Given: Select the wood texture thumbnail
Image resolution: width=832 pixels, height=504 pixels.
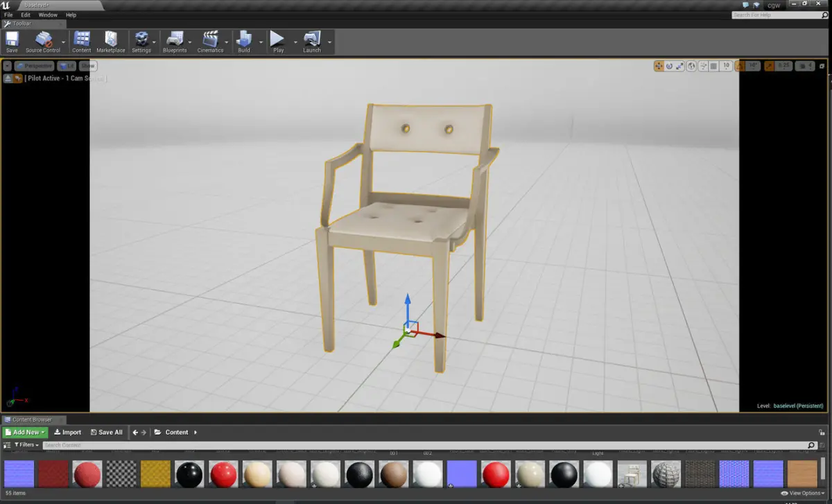Looking at the screenshot, I should tap(802, 474).
